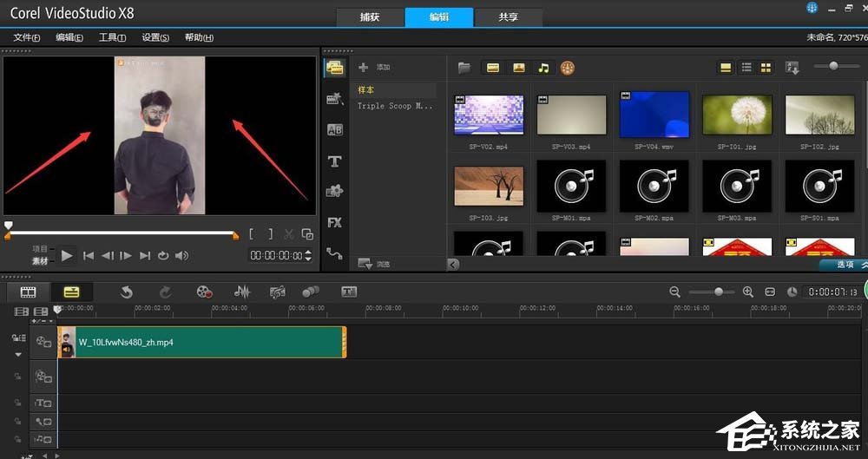This screenshot has height=459, width=868.
Task: Open the FX filter panel
Action: point(334,223)
